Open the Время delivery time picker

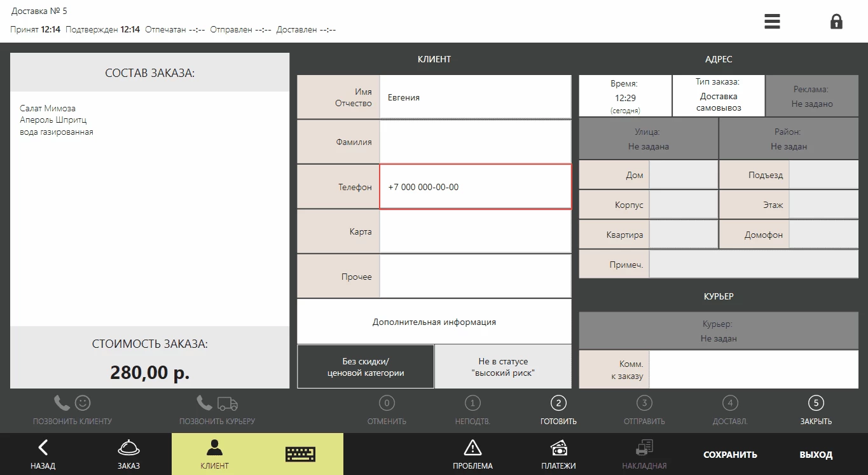[x=625, y=96]
